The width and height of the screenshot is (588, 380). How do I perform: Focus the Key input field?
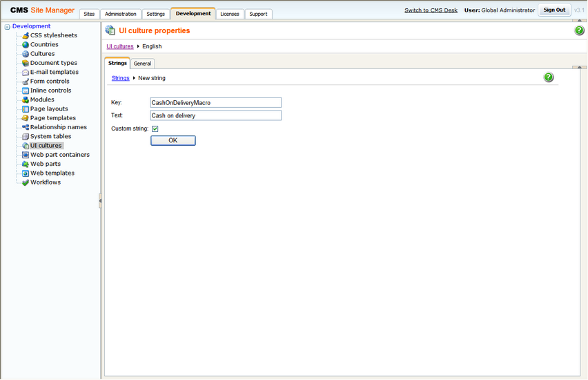coord(215,102)
